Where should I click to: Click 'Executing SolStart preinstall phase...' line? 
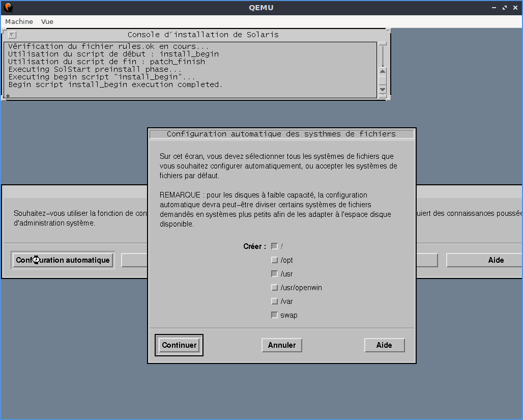click(x=95, y=69)
